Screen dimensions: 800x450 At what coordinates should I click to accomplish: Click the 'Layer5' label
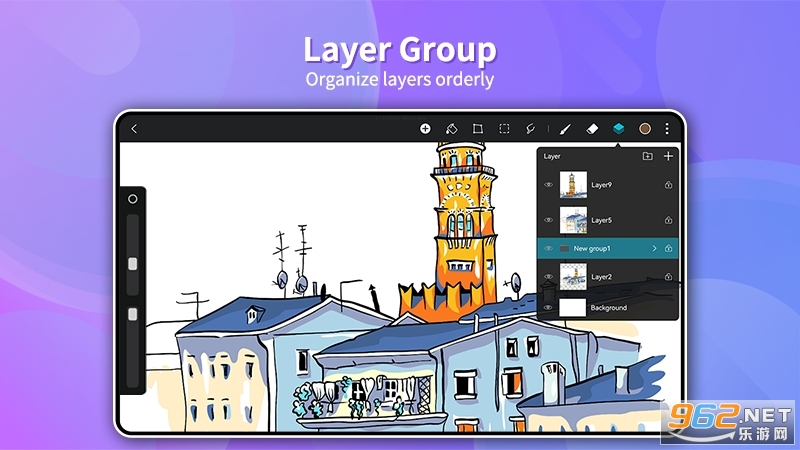(x=601, y=220)
